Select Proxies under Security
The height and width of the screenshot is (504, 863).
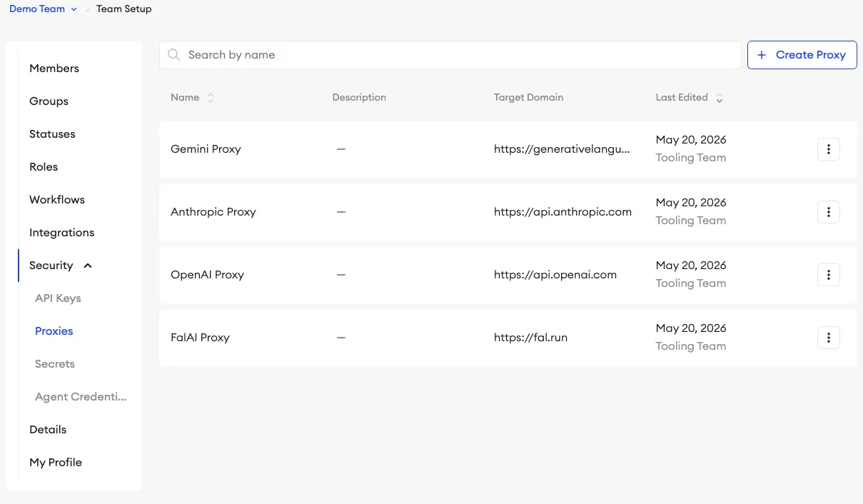(54, 331)
